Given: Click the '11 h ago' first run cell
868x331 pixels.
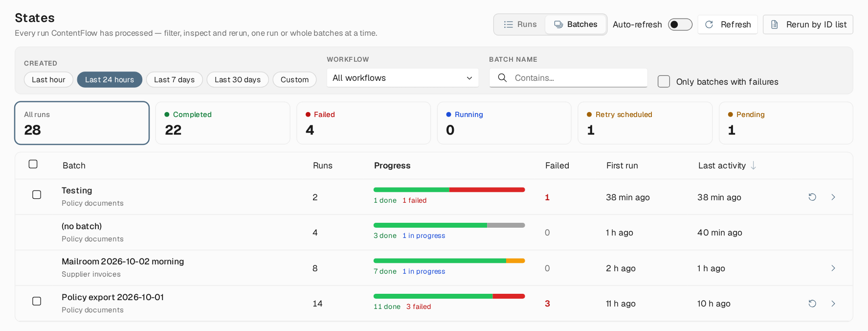Looking at the screenshot, I should pyautogui.click(x=621, y=304).
